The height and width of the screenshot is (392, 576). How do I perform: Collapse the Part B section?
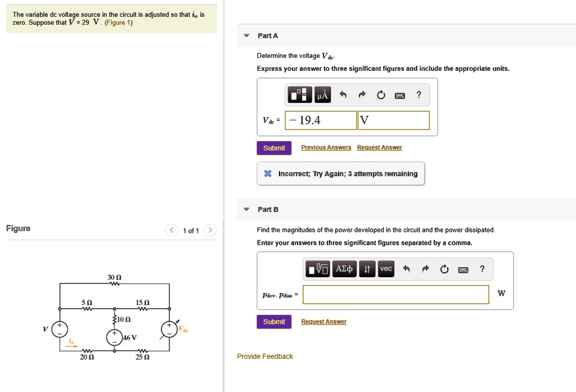pyautogui.click(x=246, y=209)
